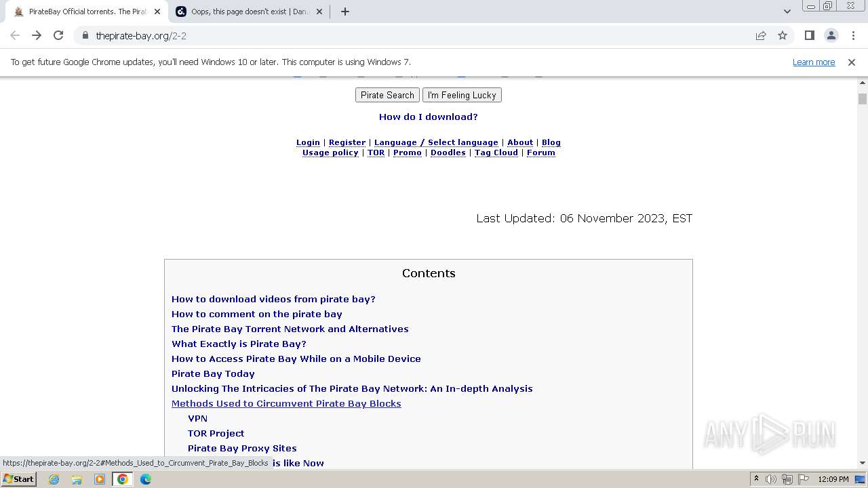This screenshot has width=868, height=488.
Task: Click the scrollbar down arrow
Action: tap(862, 463)
